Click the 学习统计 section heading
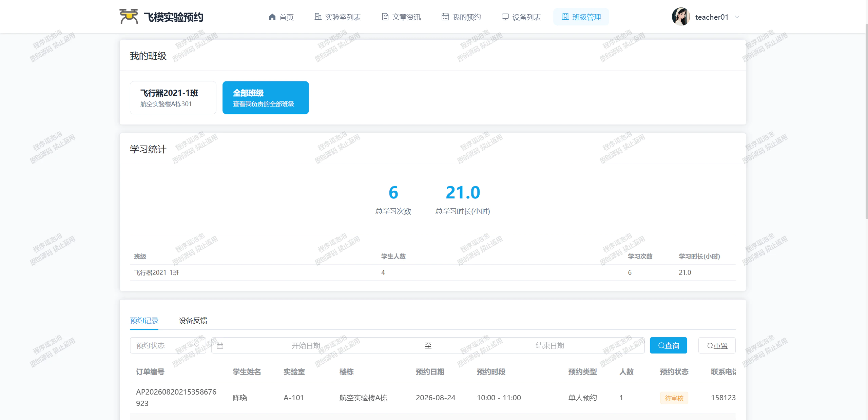 [x=148, y=149]
